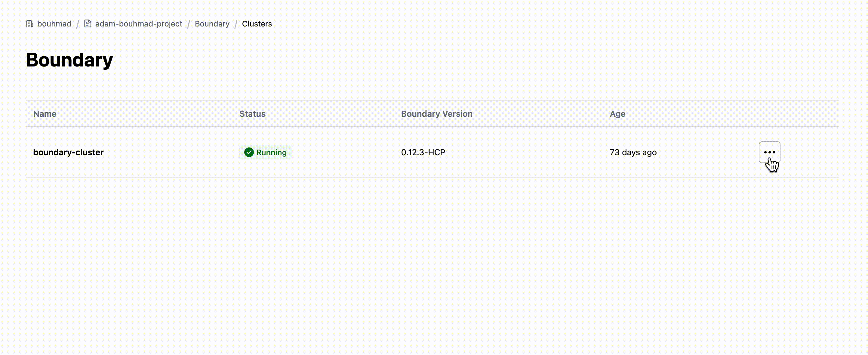Image resolution: width=868 pixels, height=355 pixels.
Task: Open the adam-bouhmad-project breadcrumb link
Action: tap(138, 24)
